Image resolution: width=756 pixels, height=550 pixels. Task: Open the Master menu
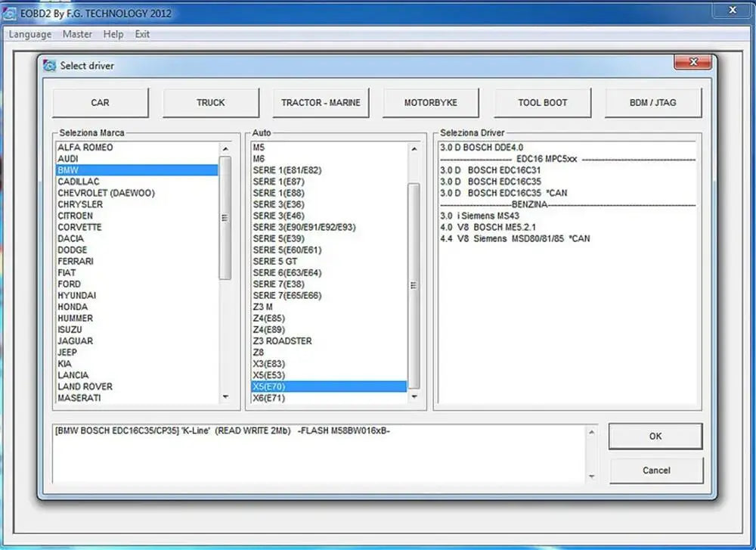77,34
